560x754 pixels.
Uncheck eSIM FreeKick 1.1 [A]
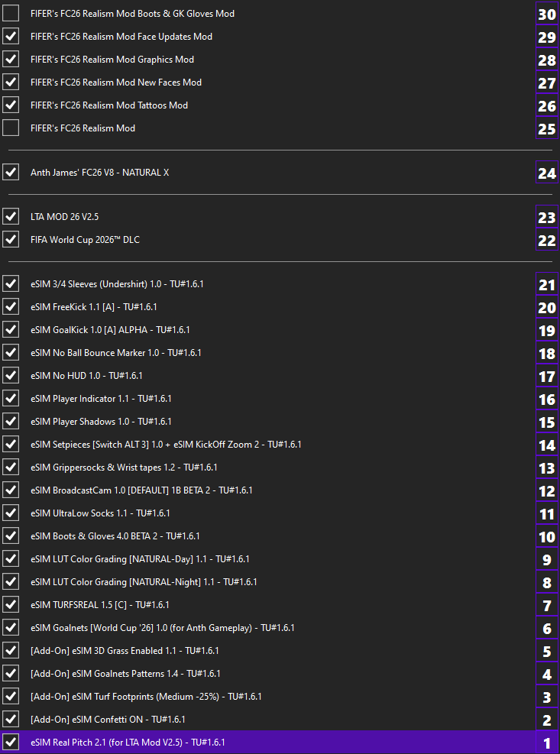(x=11, y=307)
